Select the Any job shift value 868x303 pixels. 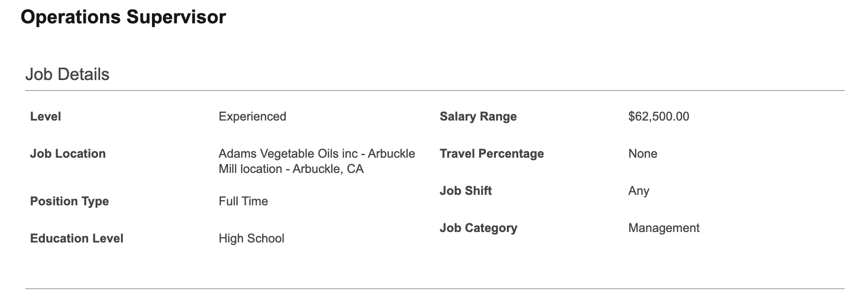click(639, 191)
